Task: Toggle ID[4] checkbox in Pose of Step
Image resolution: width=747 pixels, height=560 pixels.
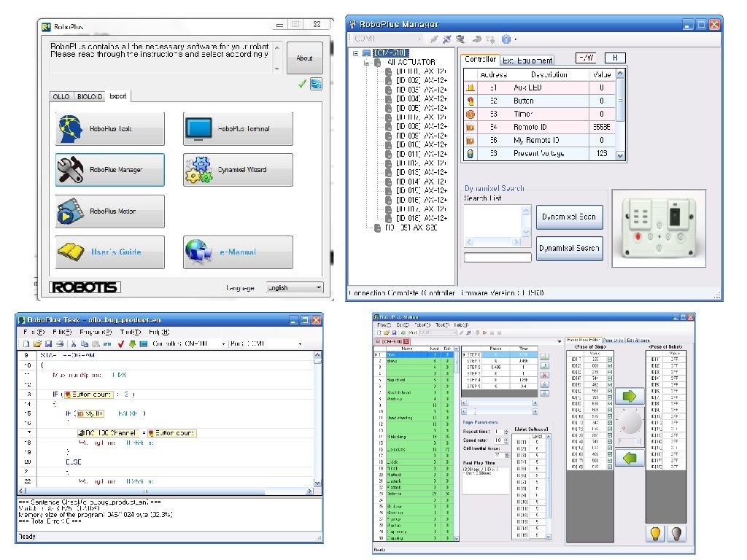Action: [610, 378]
